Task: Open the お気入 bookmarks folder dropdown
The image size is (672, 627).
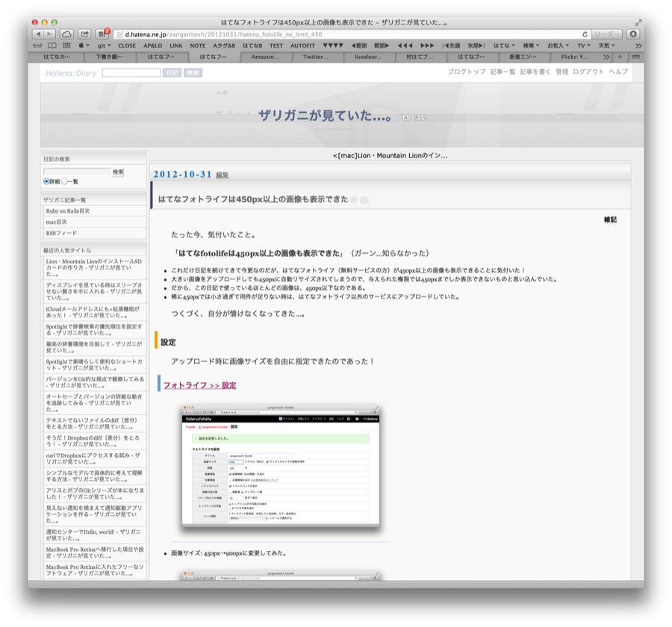Action: (558, 46)
